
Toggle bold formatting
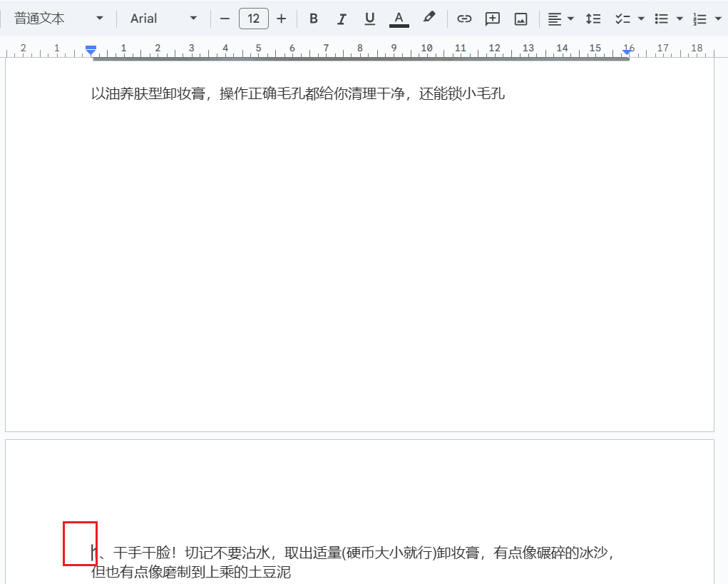coord(314,19)
